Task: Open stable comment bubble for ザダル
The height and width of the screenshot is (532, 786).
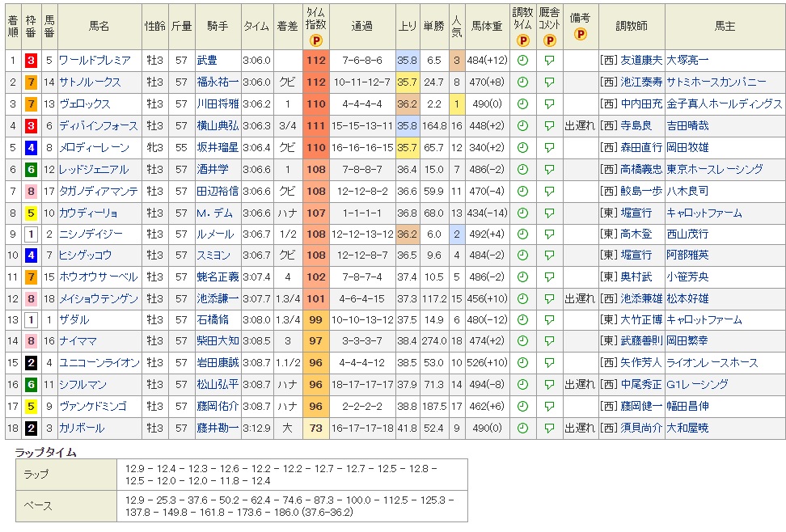Action: (x=549, y=320)
